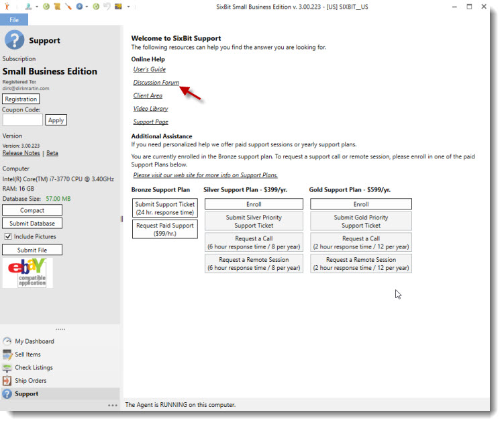The height and width of the screenshot is (425, 504).
Task: Compact the database
Action: tap(32, 210)
